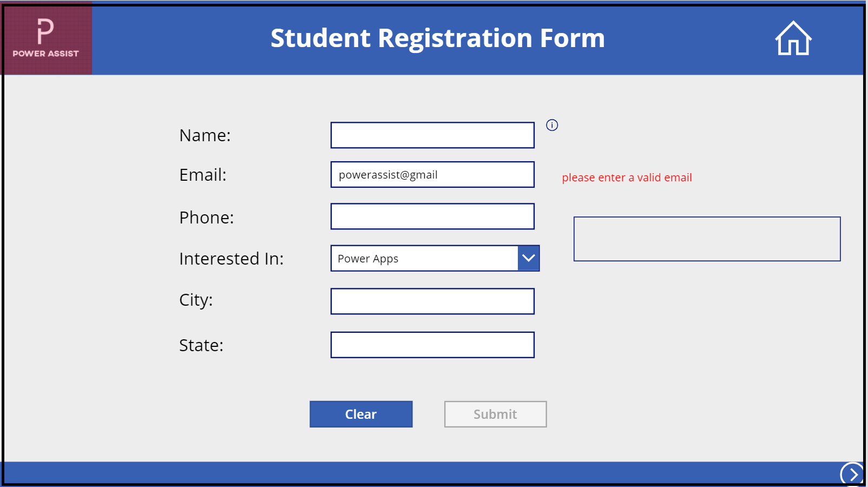This screenshot has width=868, height=487.
Task: Click the Power Assist logo
Action: [46, 38]
